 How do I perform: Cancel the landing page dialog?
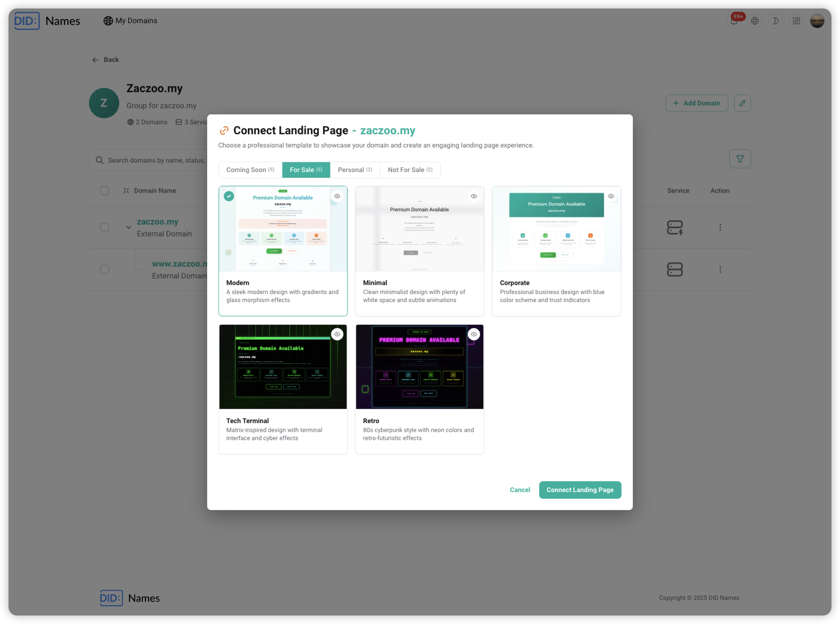520,490
